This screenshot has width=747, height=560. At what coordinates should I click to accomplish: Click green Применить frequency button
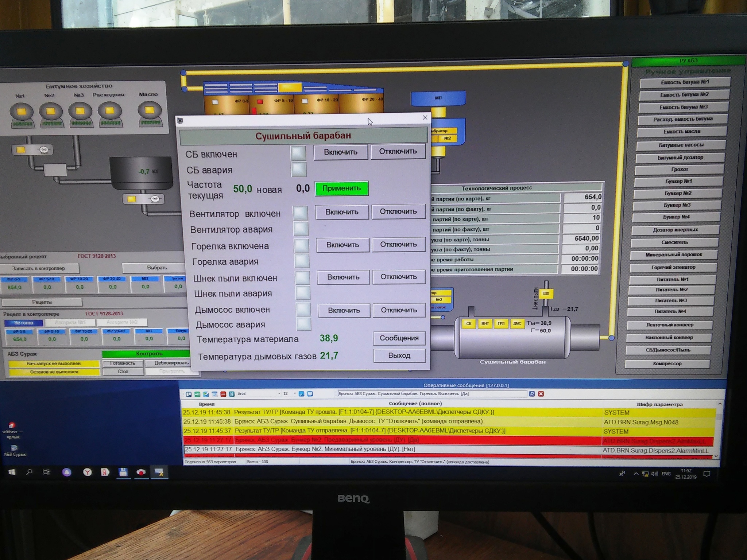[x=341, y=188]
